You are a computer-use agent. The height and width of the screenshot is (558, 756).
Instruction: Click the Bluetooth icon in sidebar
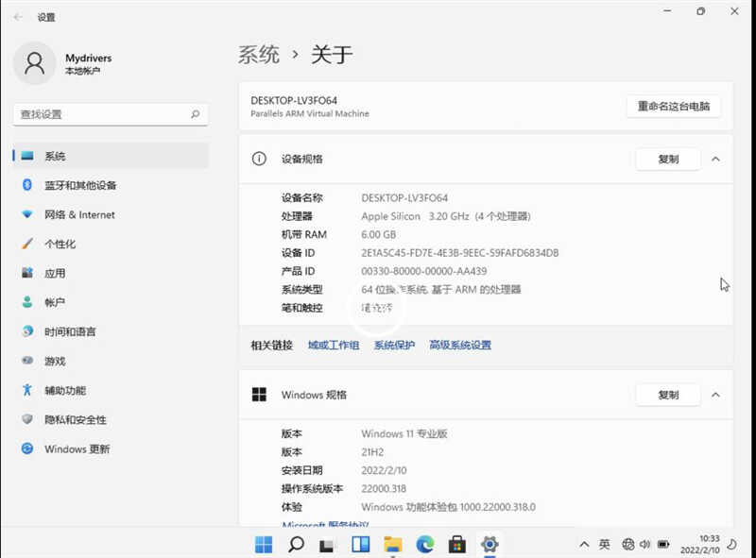pyautogui.click(x=27, y=184)
